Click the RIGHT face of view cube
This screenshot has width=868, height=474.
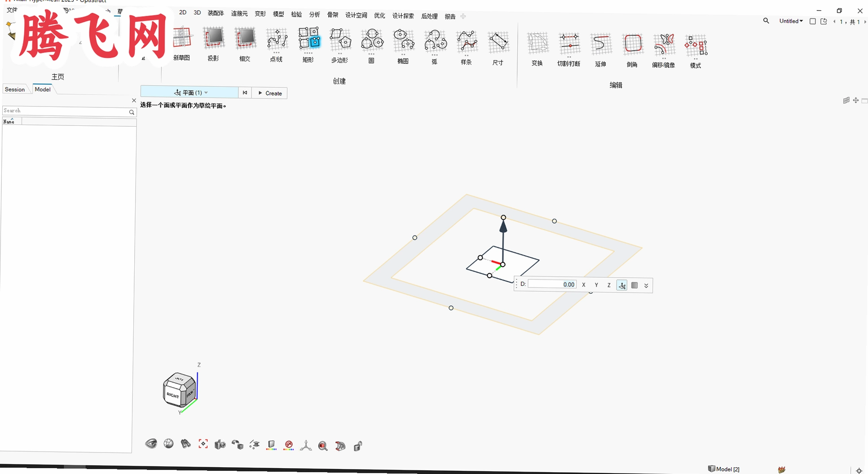(172, 394)
